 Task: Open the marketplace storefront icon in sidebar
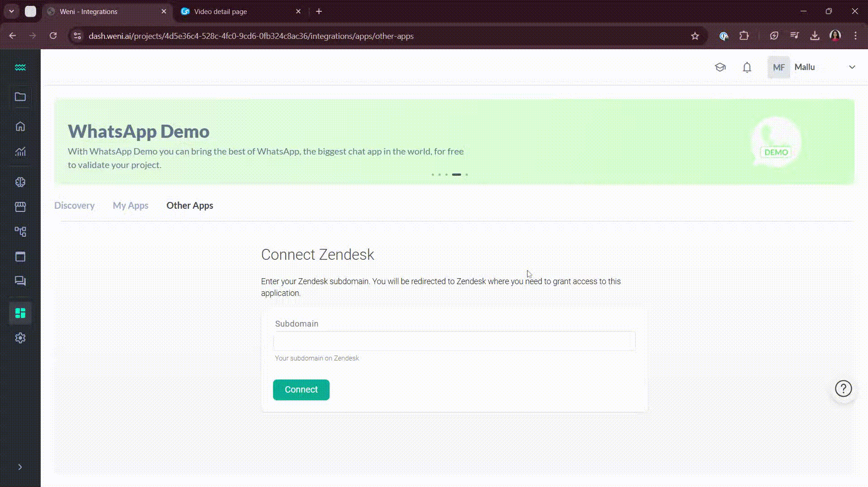click(20, 207)
